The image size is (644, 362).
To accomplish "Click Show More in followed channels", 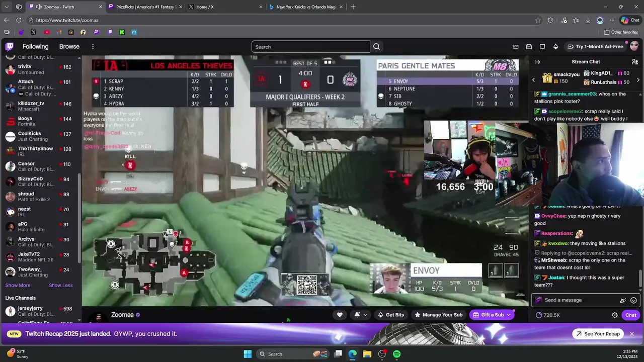I will tap(18, 286).
